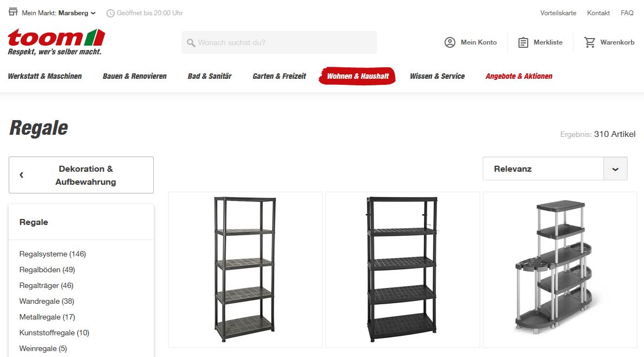Open the Vorteilskarte link
Image resolution: width=644 pixels, height=357 pixels.
558,13
